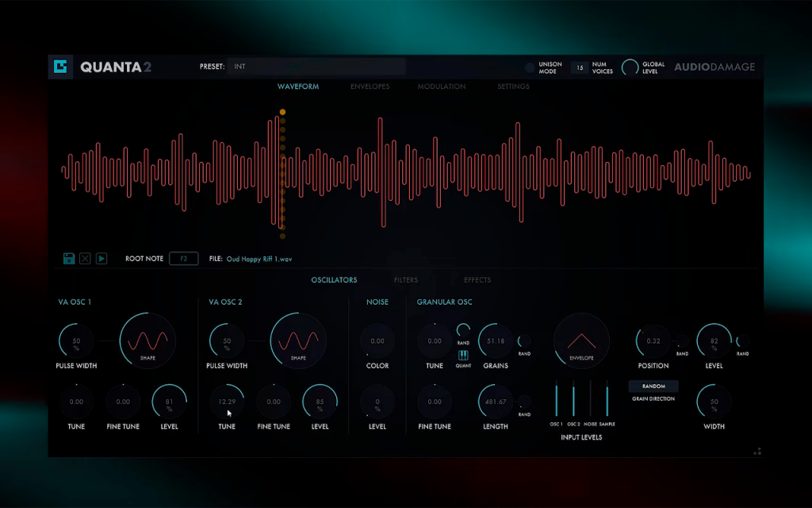Open the Effects section
The image size is (812, 508).
477,280
